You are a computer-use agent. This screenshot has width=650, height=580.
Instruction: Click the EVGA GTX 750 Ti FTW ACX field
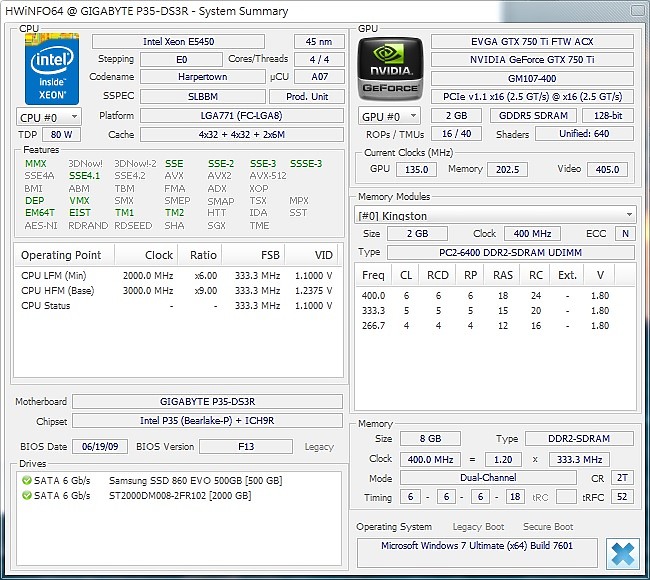point(532,41)
